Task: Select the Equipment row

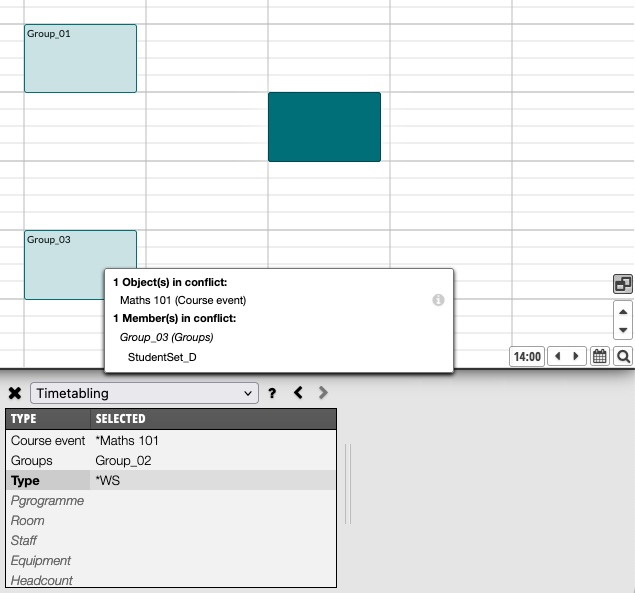Action: point(171,561)
